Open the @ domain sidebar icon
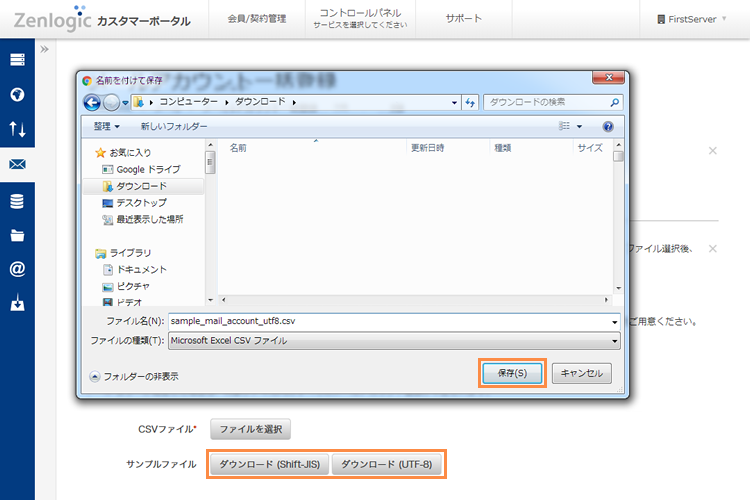The height and width of the screenshot is (500, 750). point(17,269)
